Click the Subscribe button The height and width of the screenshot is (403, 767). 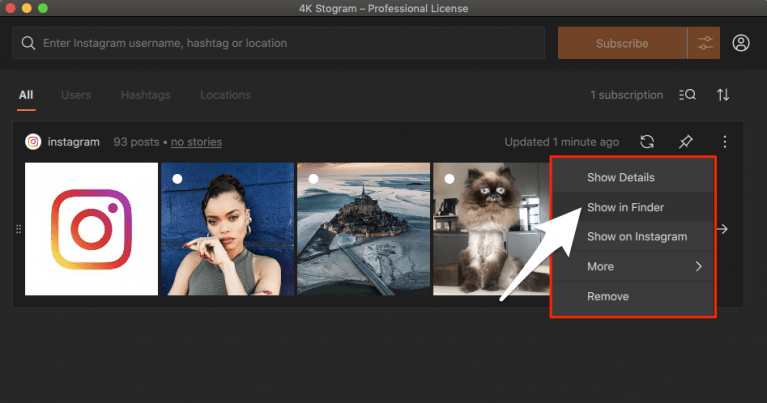622,43
